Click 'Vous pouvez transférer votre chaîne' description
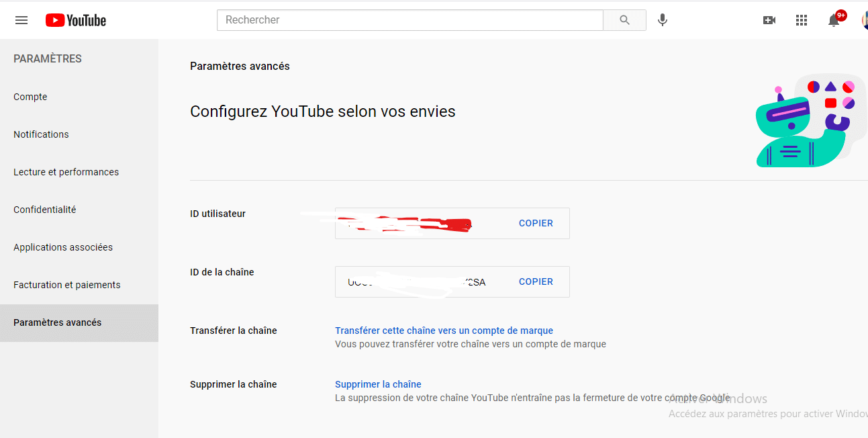The height and width of the screenshot is (438, 868). 471,344
